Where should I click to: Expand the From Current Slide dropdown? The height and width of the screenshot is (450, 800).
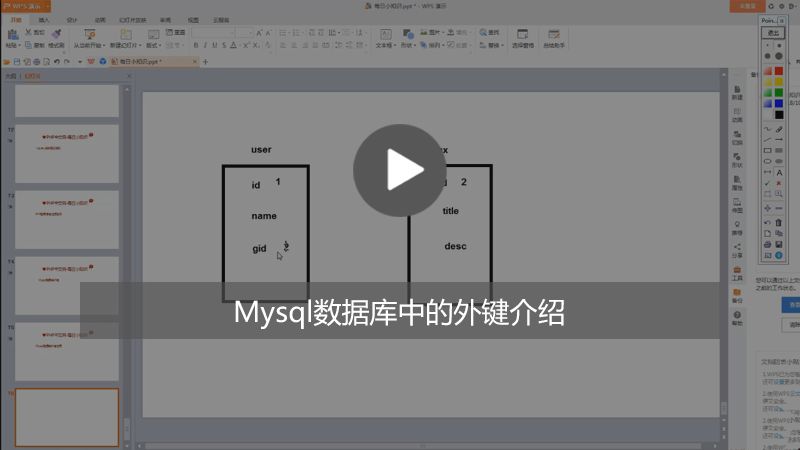click(104, 45)
